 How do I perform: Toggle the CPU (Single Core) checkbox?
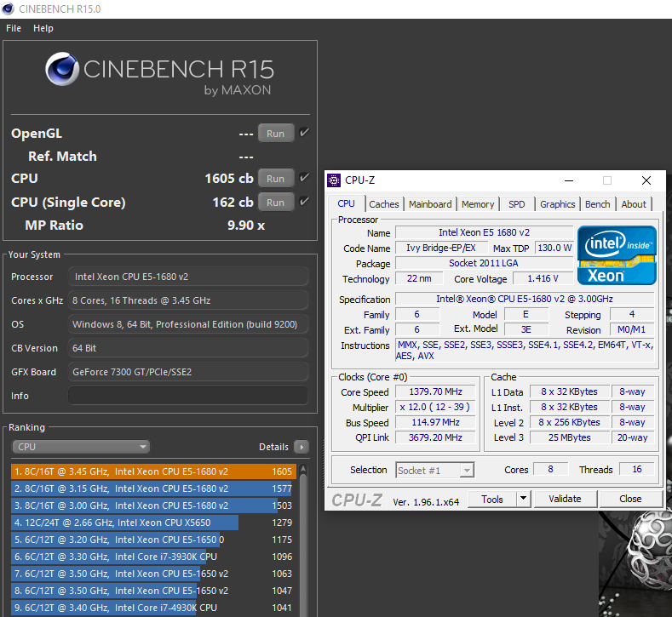304,202
